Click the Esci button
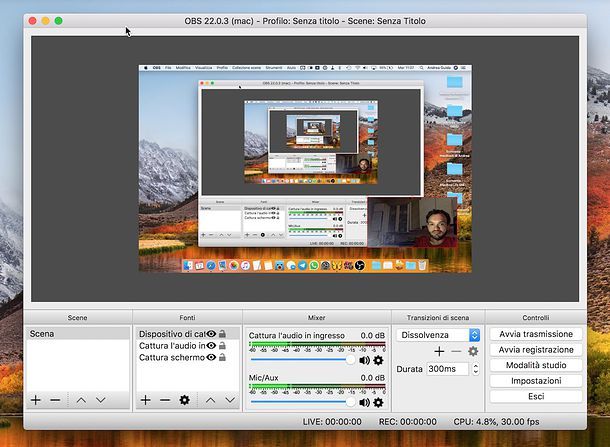610x447 pixels. coord(536,396)
